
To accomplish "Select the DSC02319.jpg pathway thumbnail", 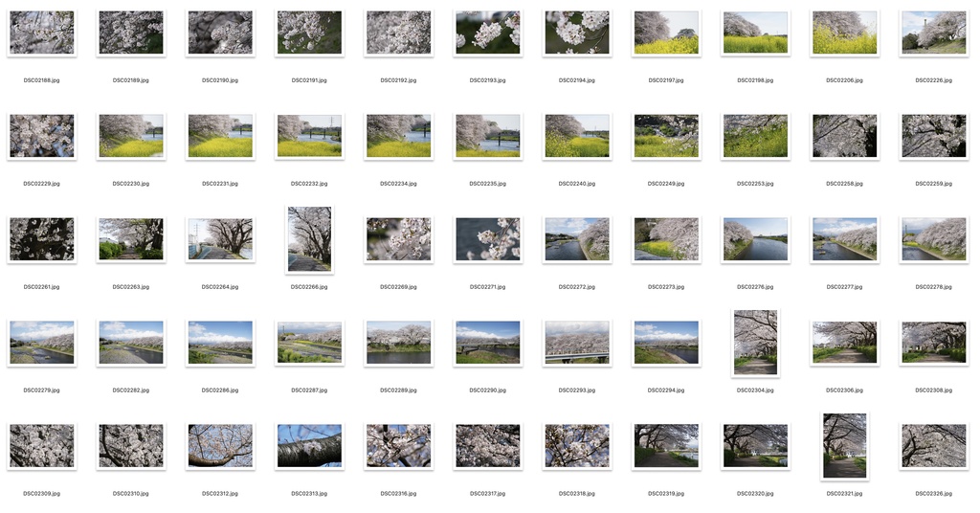I will [666, 446].
